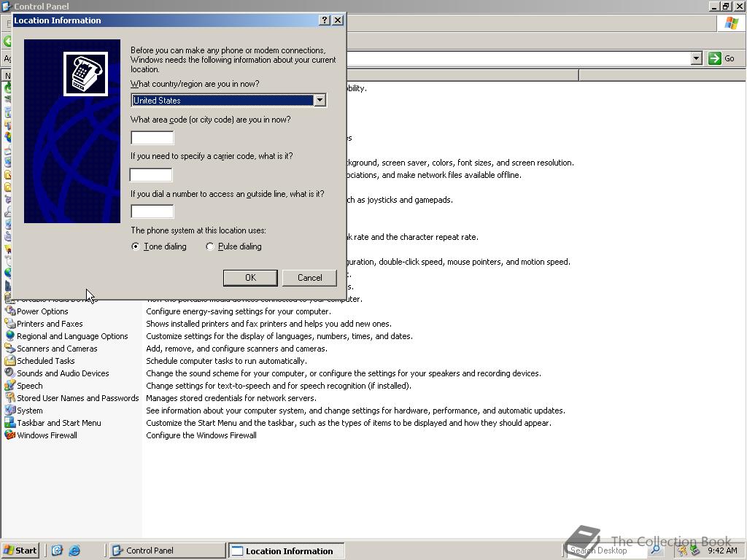Open Printers and Faxes icon
Screen dimensions: 747x560
tap(10, 323)
